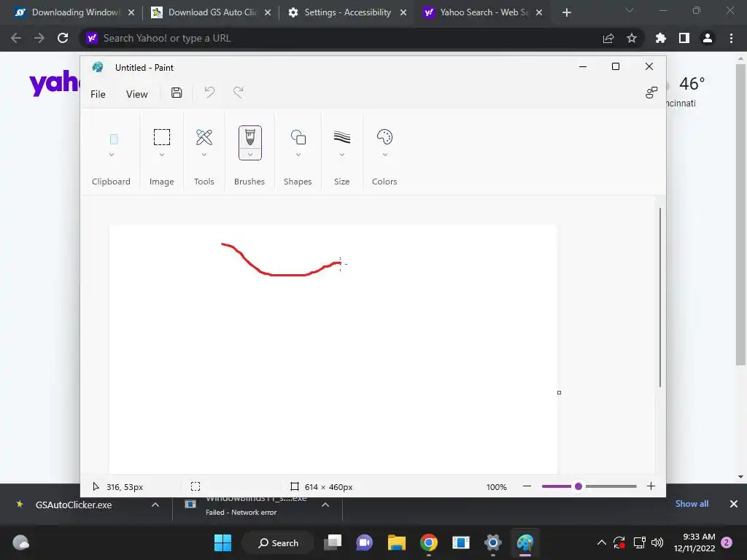Open the Size line-thickness icon
The width and height of the screenshot is (747, 560).
[342, 137]
